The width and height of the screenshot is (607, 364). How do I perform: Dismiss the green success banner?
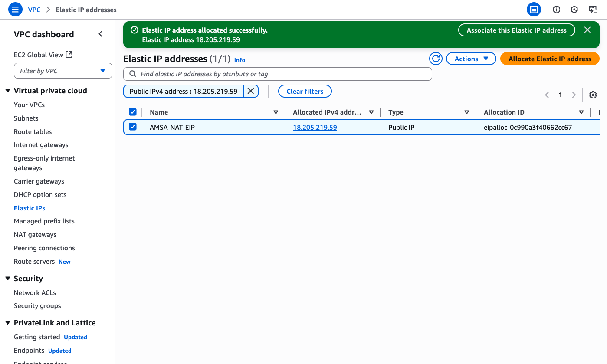tap(587, 30)
